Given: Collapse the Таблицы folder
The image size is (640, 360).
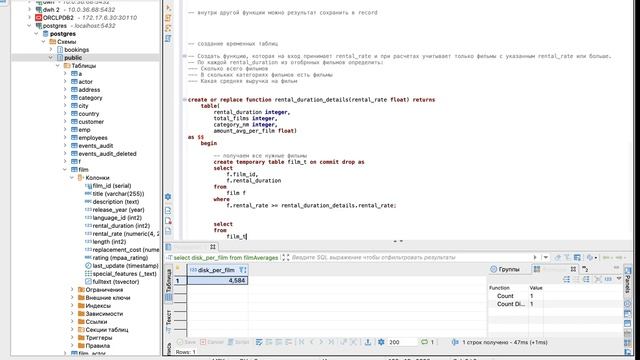Looking at the screenshot, I should tap(58, 66).
